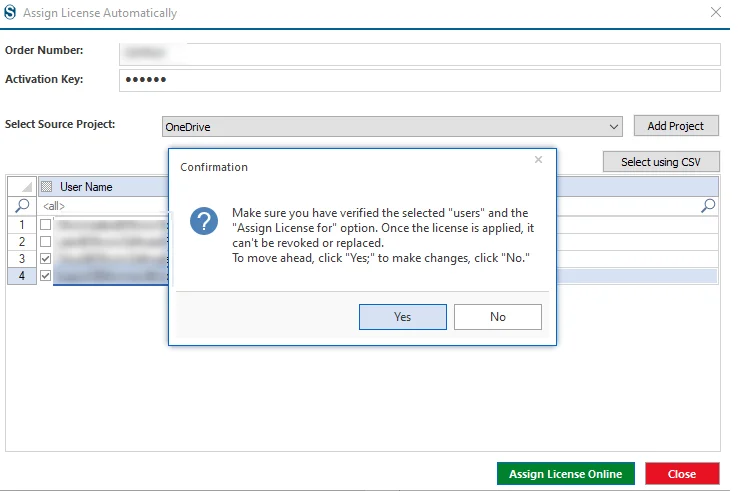
Task: Open the Select Source Project dropdown
Action: pos(392,127)
